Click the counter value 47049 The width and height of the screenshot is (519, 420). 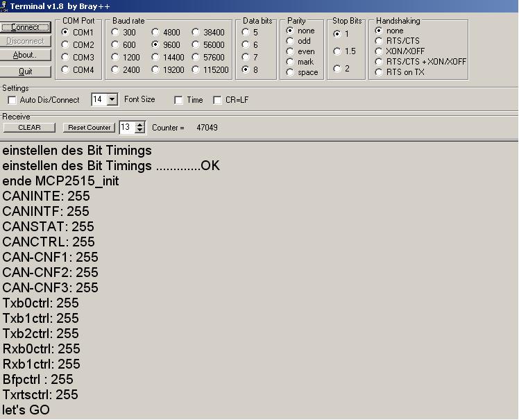pyautogui.click(x=207, y=128)
